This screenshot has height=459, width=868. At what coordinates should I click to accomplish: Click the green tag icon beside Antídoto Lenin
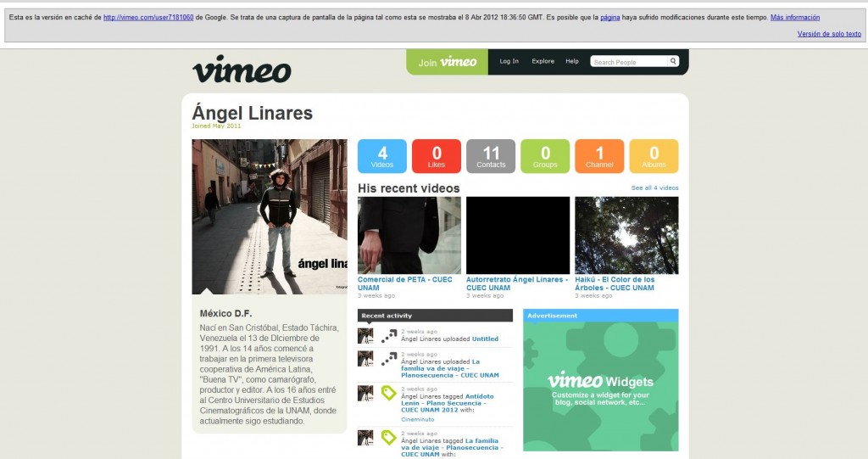click(x=389, y=393)
